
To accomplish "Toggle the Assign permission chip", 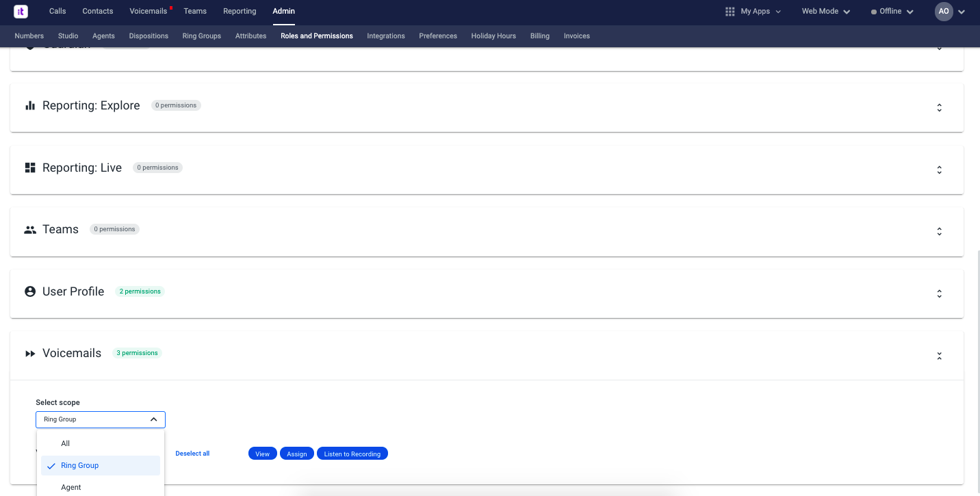I will point(297,454).
